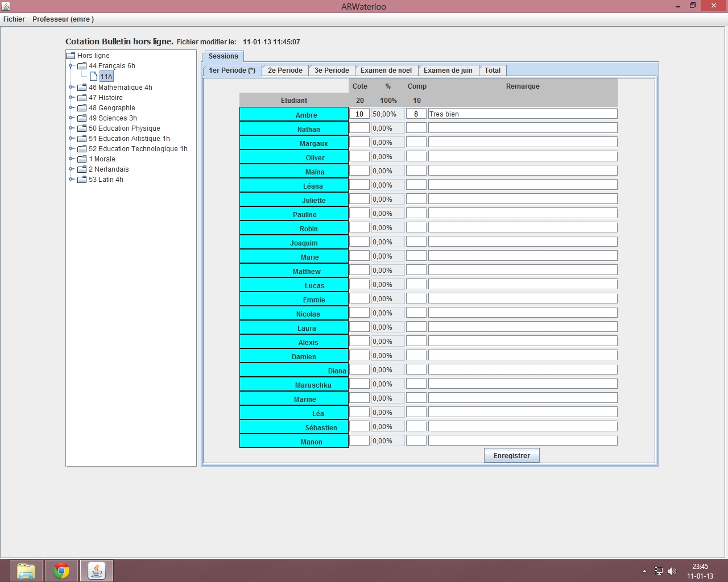Switch to the Examen de noel tab
Image resolution: width=728 pixels, height=582 pixels.
pyautogui.click(x=386, y=70)
